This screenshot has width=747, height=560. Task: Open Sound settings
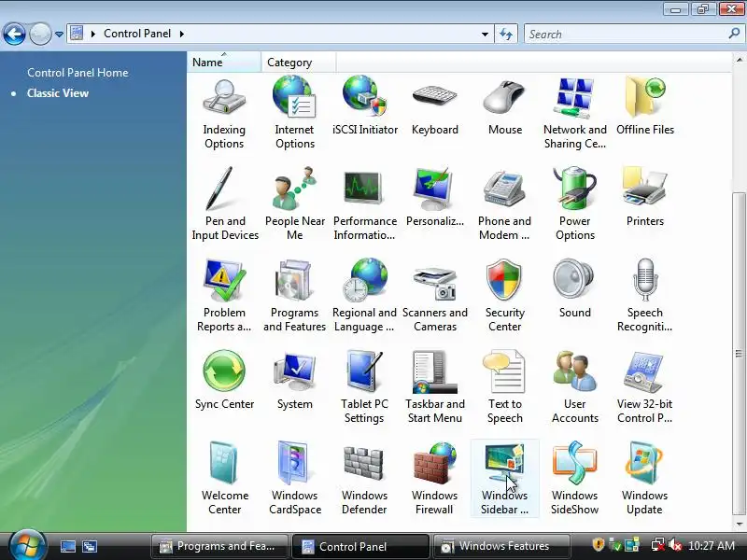(x=575, y=288)
